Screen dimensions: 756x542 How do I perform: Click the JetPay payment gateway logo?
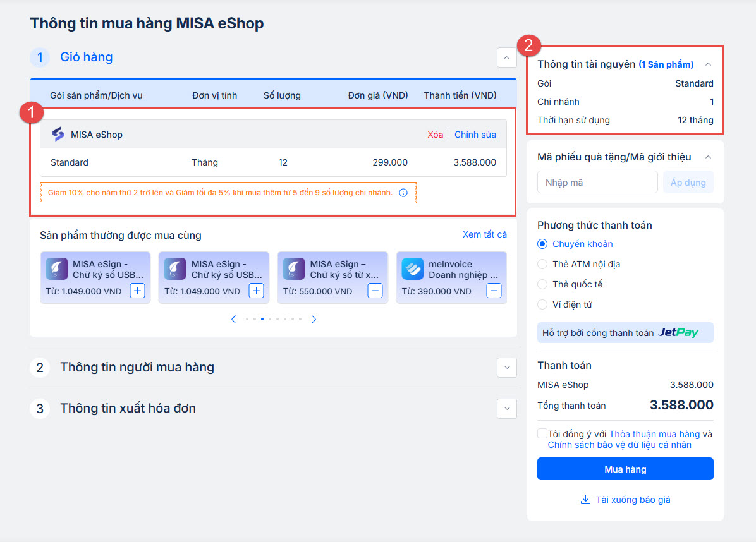pos(678,332)
